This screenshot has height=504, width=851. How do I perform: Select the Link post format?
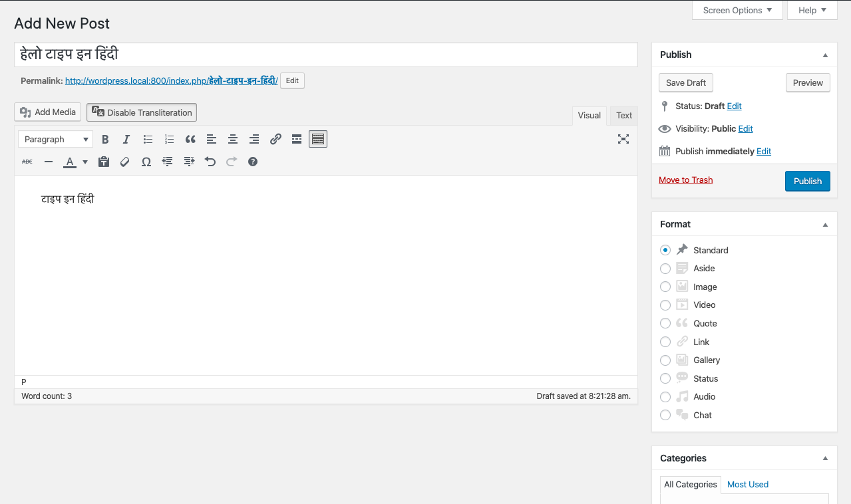click(665, 342)
